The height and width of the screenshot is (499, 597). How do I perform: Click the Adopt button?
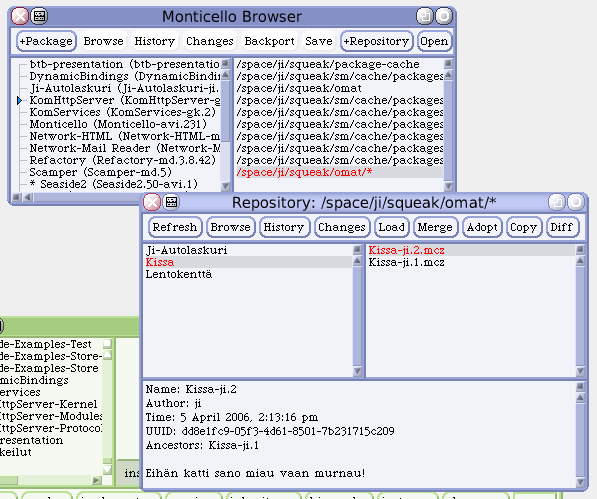pyautogui.click(x=482, y=227)
